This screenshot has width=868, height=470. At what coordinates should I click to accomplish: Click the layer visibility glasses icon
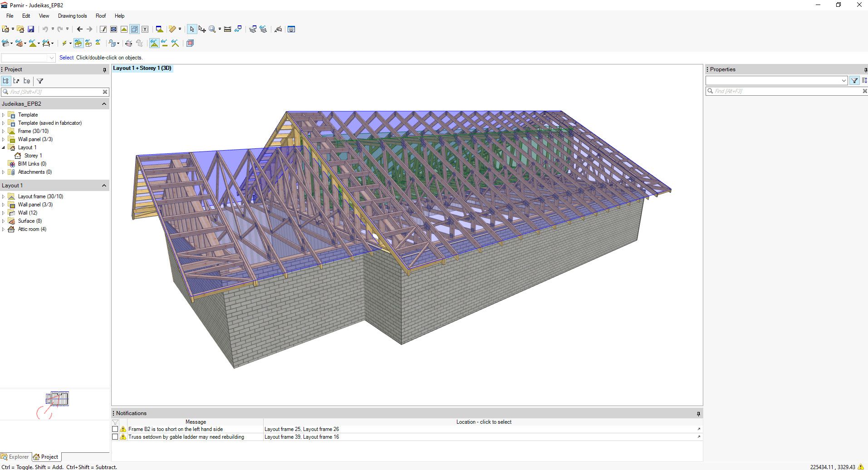263,29
